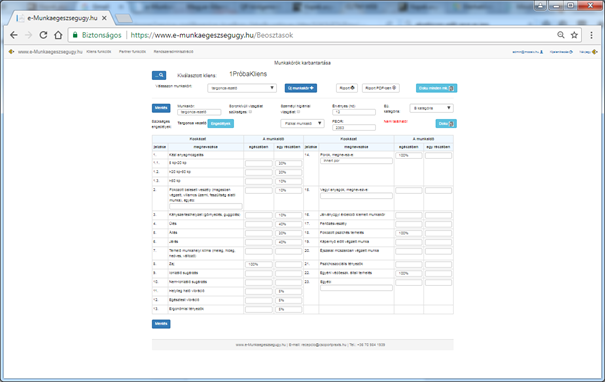Screen dimensions: 605x382
Task: Click egy részében field for Ülés
Action: point(289,224)
